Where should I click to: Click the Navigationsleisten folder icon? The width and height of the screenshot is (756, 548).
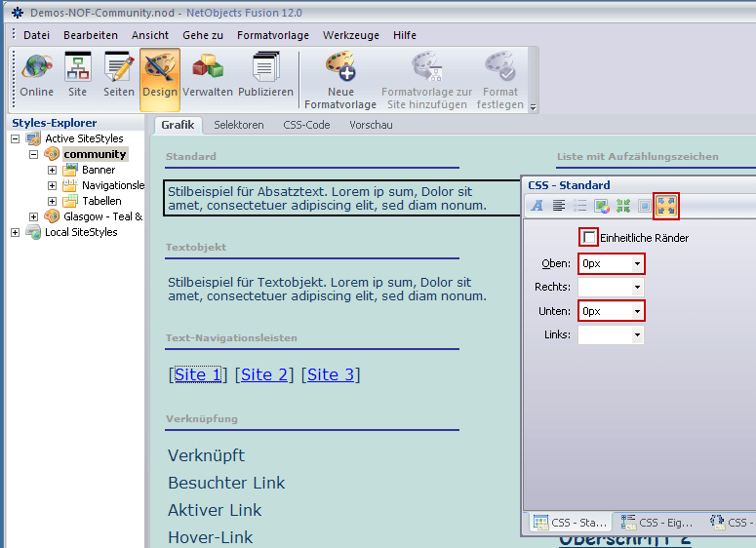click(70, 185)
